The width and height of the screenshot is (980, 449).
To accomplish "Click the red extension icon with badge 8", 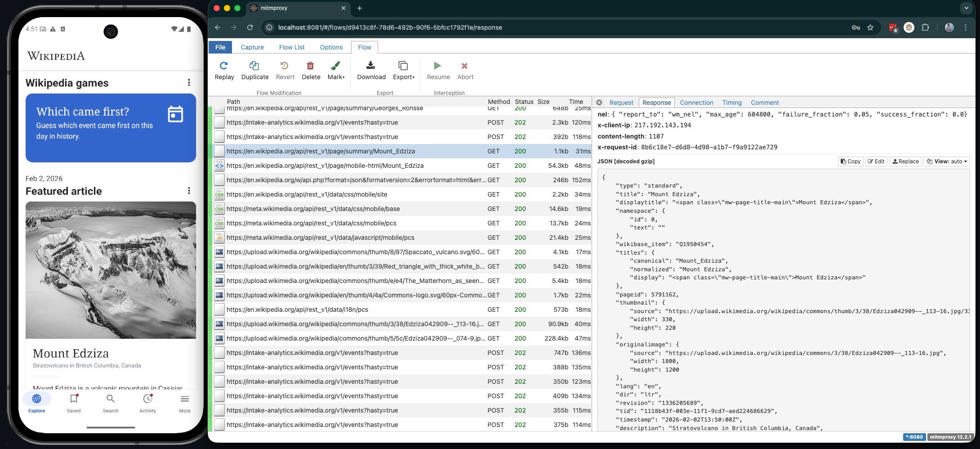I will tap(893, 28).
